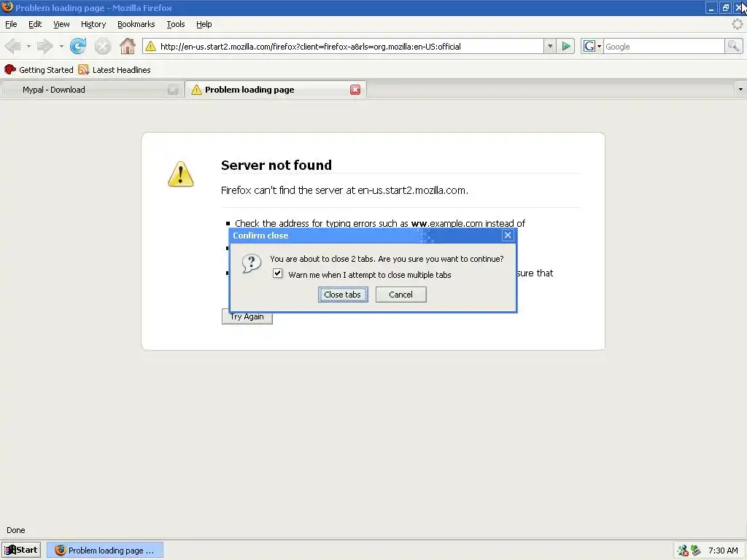Viewport: 747px width, 560px height.
Task: Select the Problem loading page tab
Action: point(276,90)
